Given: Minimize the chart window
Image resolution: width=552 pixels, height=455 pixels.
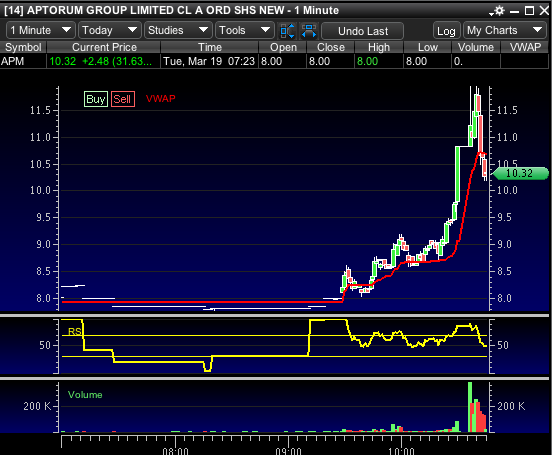Looking at the screenshot, I should tap(514, 11).
